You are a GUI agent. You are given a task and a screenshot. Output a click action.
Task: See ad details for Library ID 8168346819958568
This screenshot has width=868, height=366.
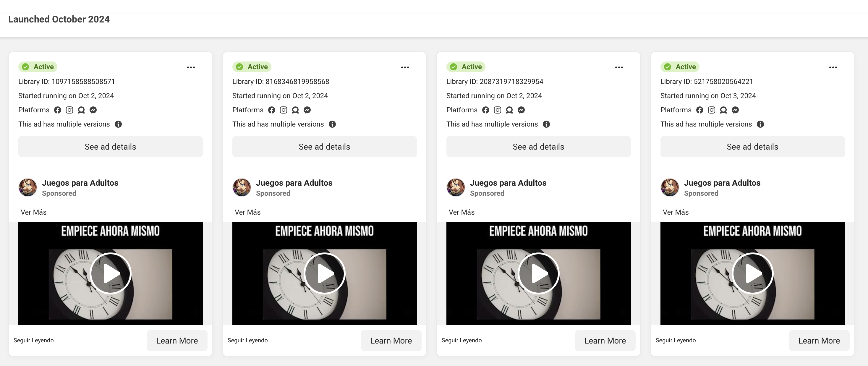(x=325, y=147)
